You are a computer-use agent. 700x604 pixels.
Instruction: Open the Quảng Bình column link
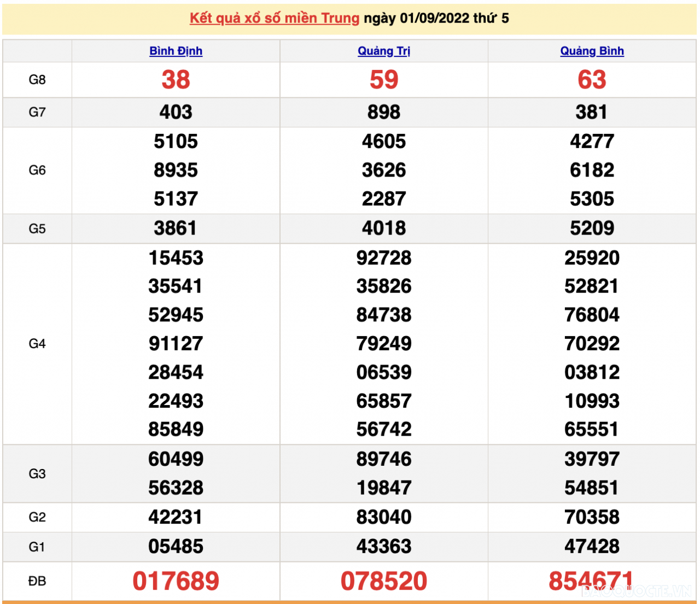click(x=592, y=51)
